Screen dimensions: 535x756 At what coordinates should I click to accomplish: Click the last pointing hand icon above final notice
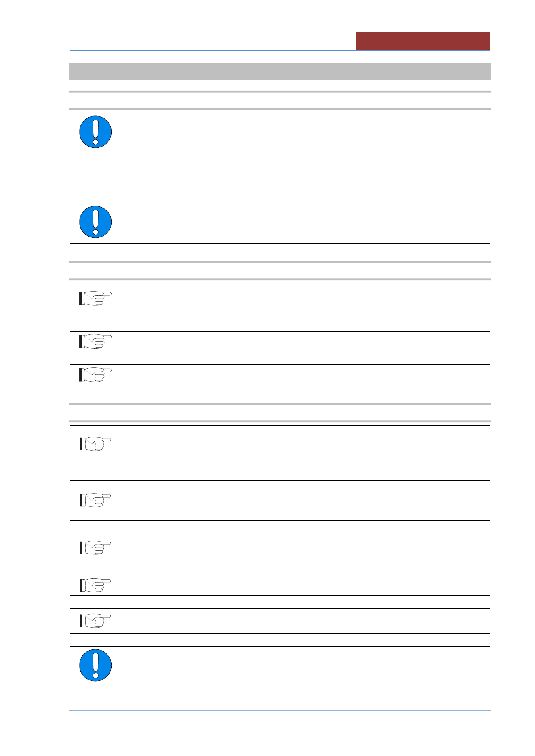(x=95, y=620)
